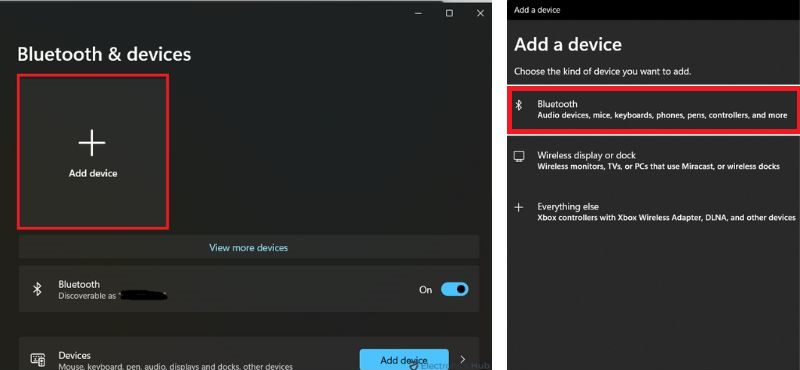Click 'Choose the kind of device' text
800x370 pixels.
603,71
